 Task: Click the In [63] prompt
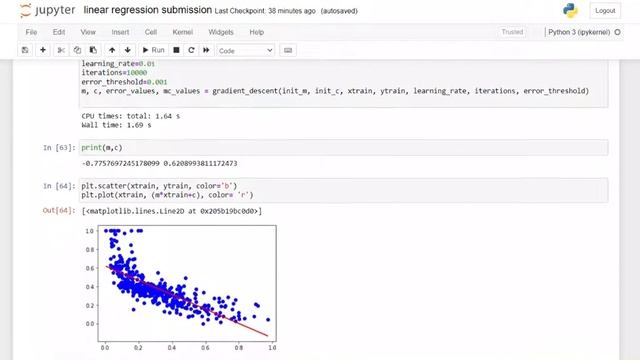point(59,148)
